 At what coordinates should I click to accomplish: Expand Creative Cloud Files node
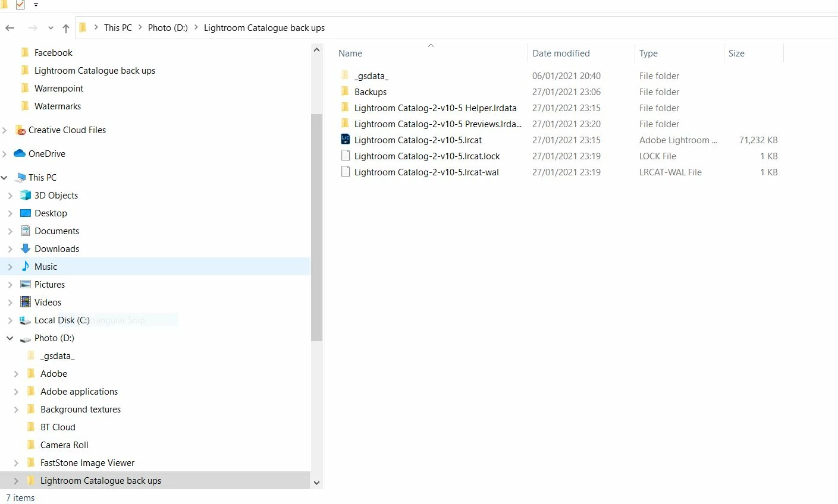click(5, 130)
